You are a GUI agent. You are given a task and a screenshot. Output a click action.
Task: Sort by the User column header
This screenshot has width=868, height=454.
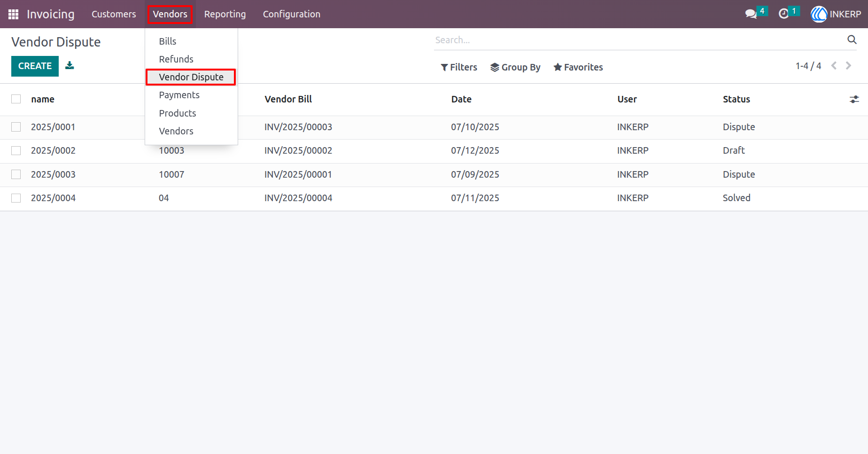coord(627,99)
